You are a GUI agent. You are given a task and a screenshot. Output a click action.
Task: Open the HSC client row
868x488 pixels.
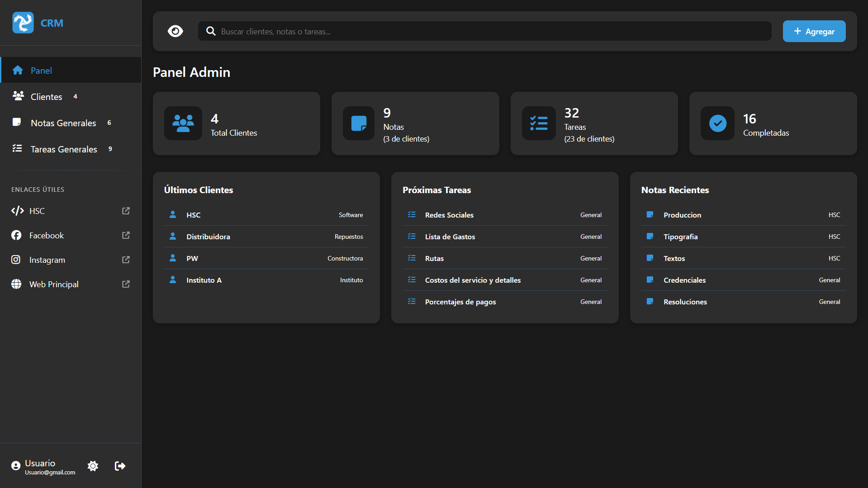click(x=266, y=215)
